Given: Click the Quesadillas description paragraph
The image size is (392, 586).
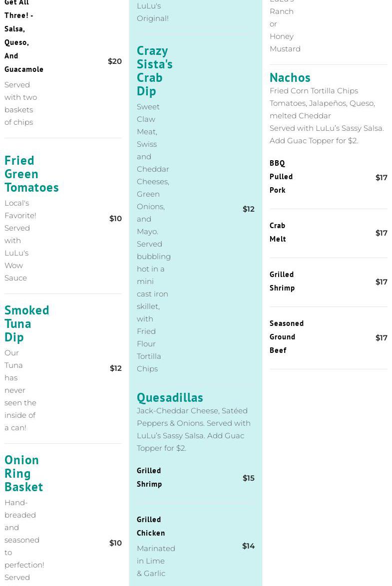Looking at the screenshot, I should pos(194,429).
